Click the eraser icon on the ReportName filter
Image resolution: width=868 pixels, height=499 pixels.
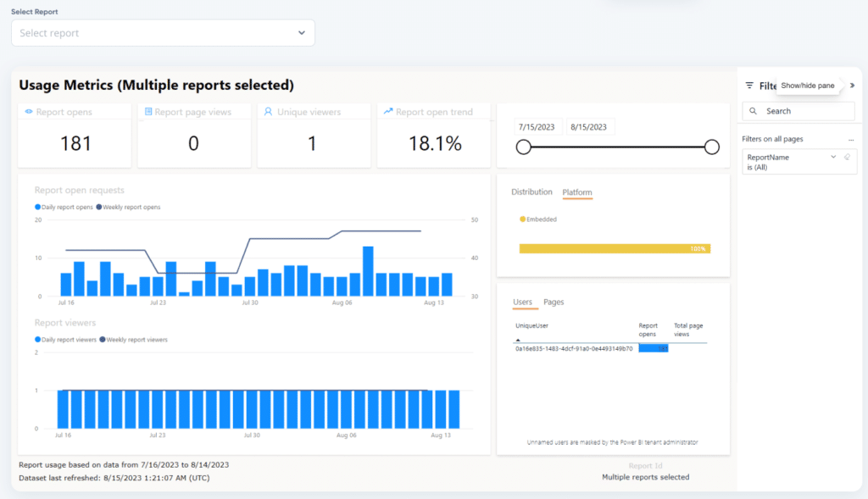846,157
